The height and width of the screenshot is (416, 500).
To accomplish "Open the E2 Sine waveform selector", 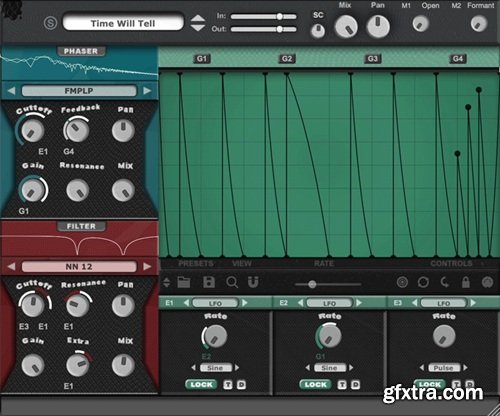I will 329,368.
